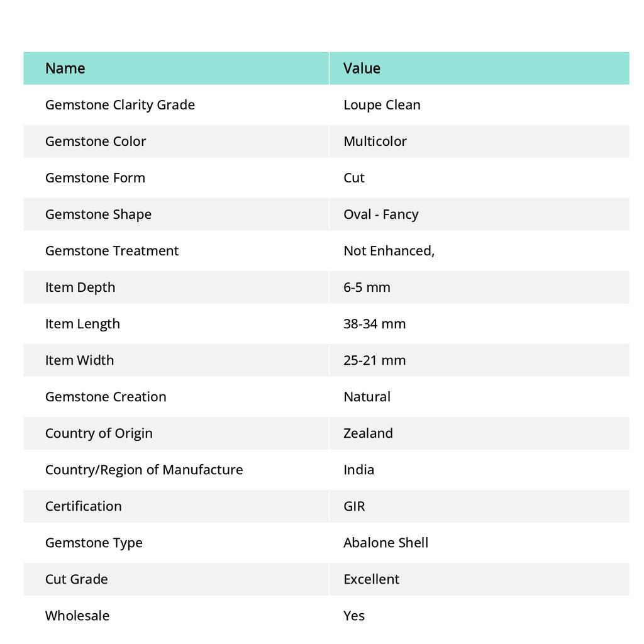Click the Abalone Shell value
Screen dimensions: 644x644
click(386, 542)
